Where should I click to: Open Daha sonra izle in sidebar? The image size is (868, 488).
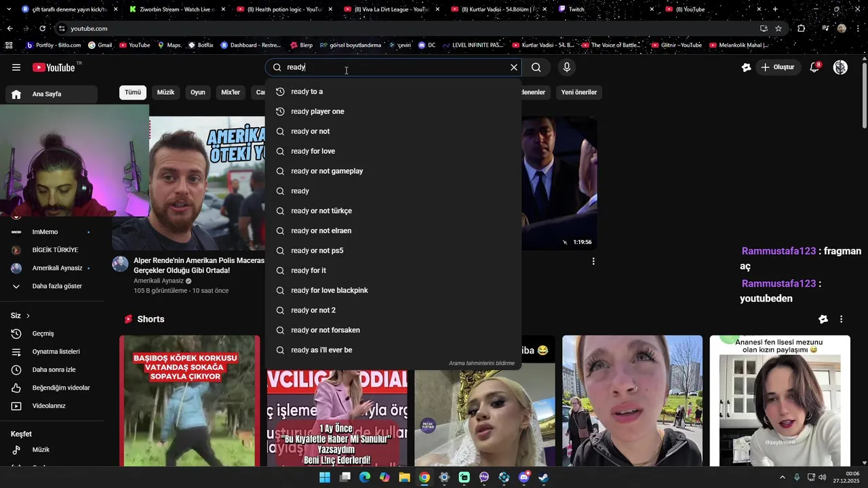tap(52, 369)
